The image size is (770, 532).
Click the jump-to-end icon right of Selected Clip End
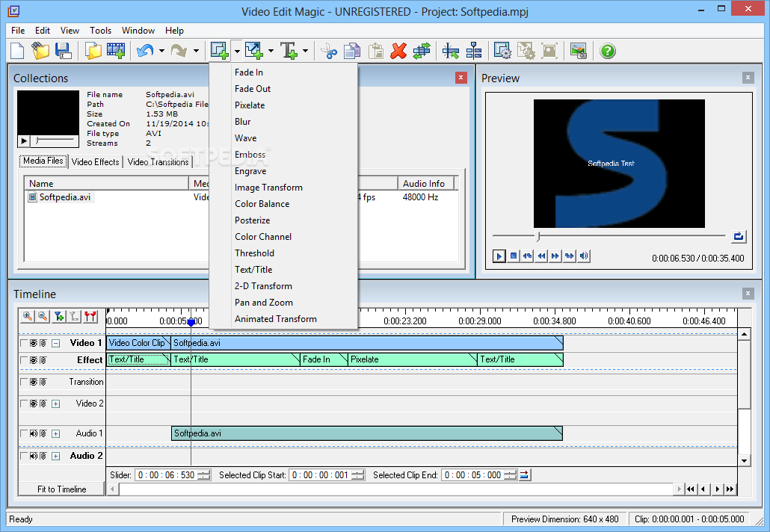coord(525,474)
